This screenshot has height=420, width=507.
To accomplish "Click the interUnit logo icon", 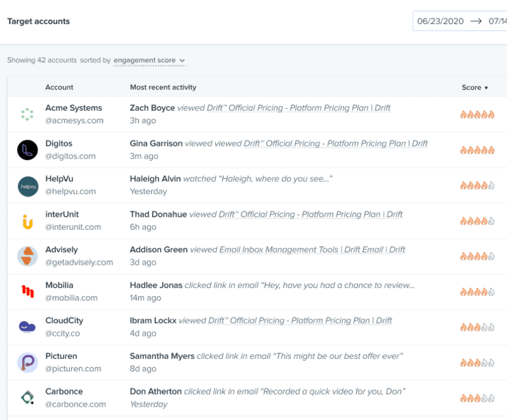I will (28, 222).
